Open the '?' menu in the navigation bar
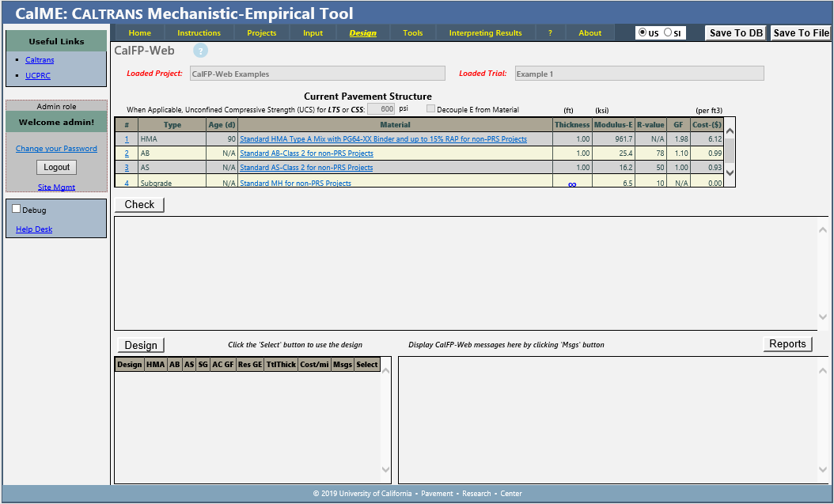834x504 pixels. click(550, 33)
